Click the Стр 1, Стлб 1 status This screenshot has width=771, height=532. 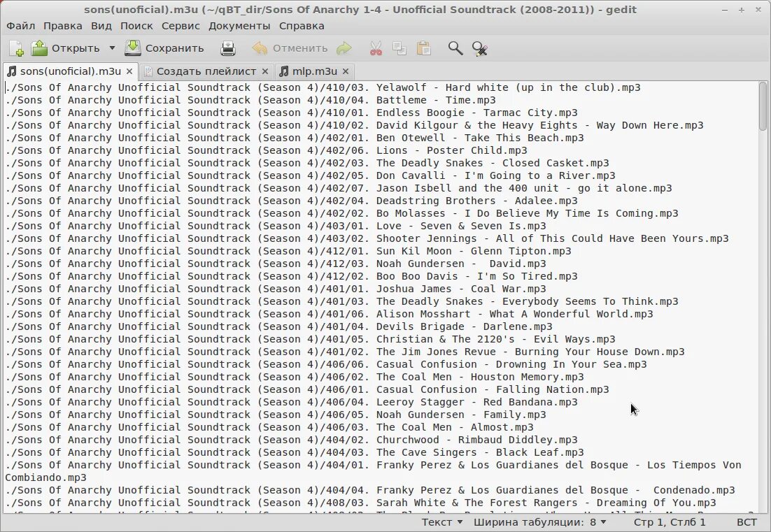(x=670, y=522)
